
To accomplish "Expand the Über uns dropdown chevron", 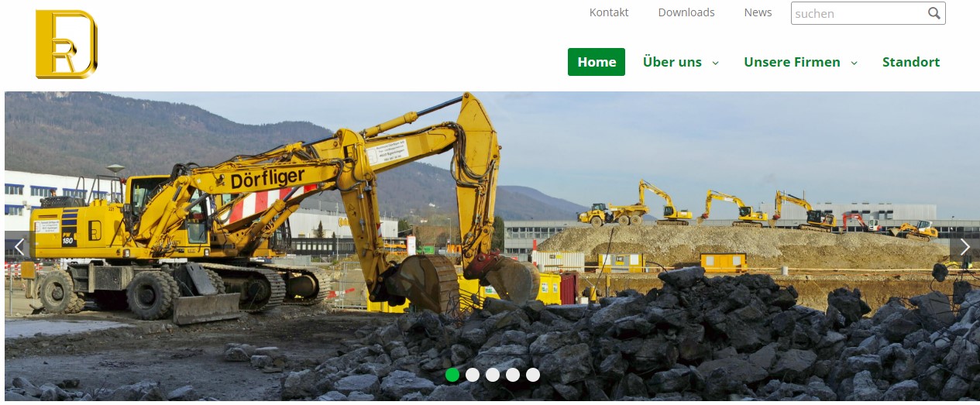I will 716,63.
